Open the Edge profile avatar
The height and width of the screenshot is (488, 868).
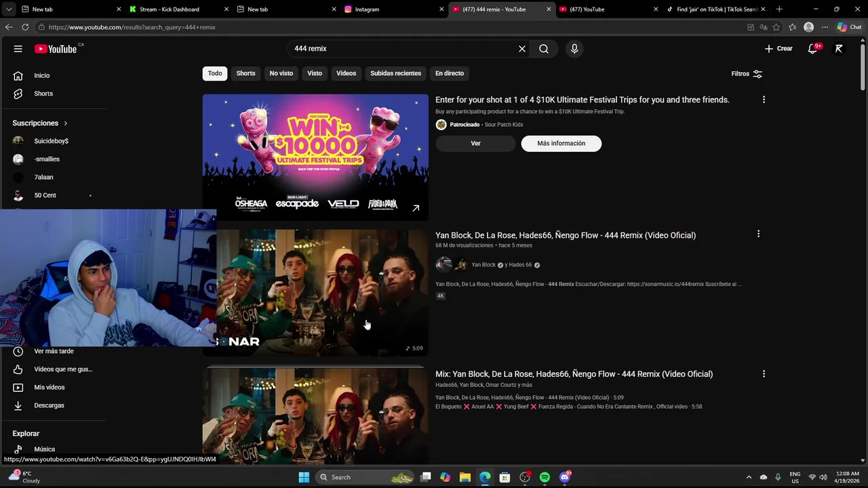(808, 27)
